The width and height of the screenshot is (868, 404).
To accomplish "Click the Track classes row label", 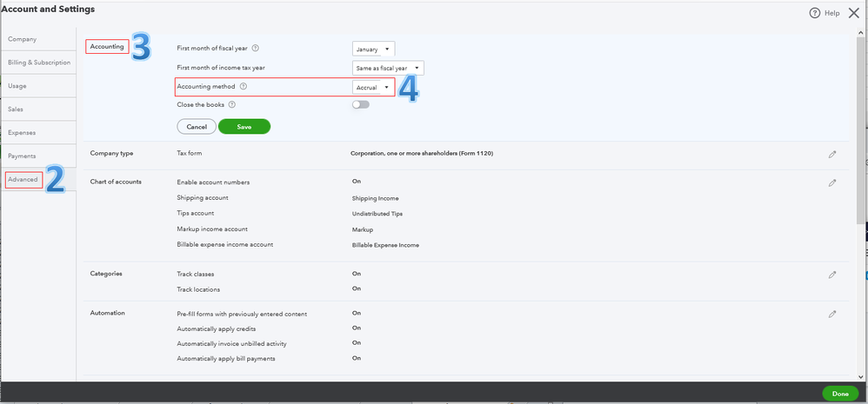I will (x=196, y=275).
